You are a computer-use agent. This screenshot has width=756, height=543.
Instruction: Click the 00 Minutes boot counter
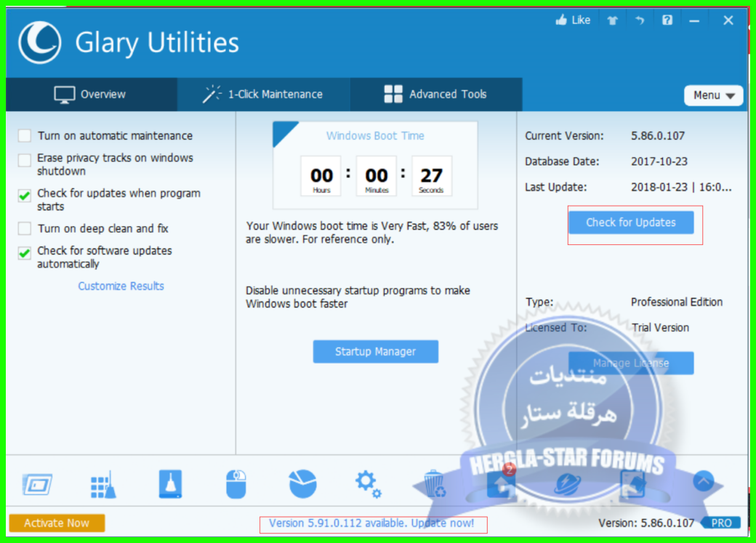tap(377, 176)
